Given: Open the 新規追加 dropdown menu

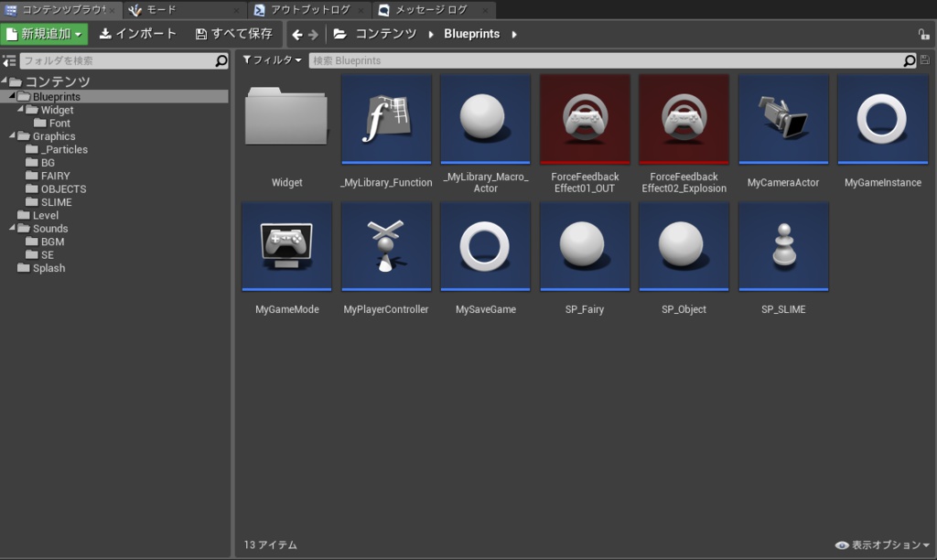Looking at the screenshot, I should [44, 34].
